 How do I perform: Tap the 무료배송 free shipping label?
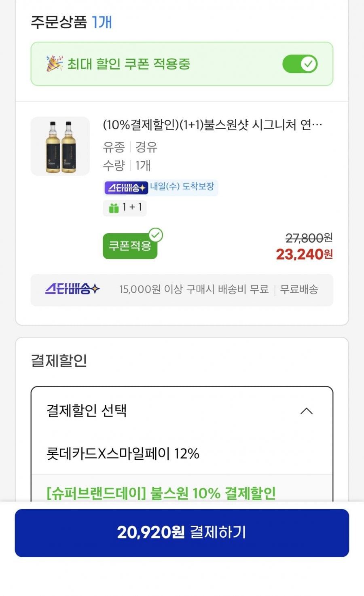[x=299, y=290]
